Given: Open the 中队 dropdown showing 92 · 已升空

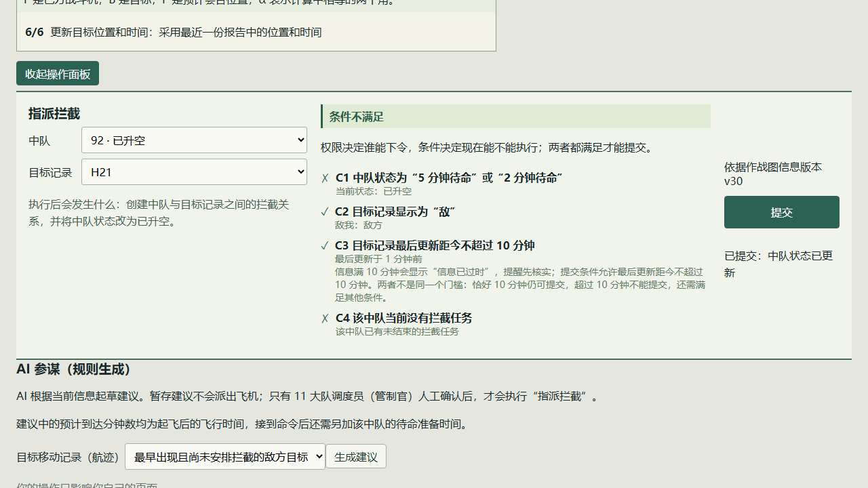Looking at the screenshot, I should tap(194, 140).
